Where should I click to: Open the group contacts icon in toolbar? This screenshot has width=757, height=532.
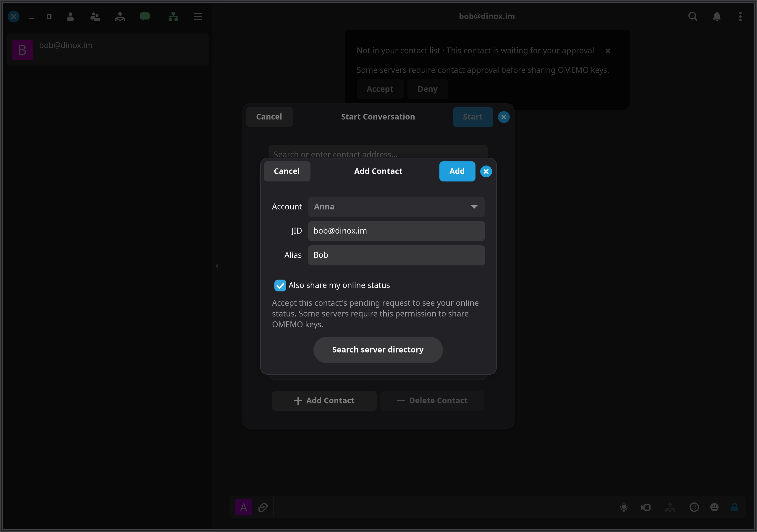[95, 17]
